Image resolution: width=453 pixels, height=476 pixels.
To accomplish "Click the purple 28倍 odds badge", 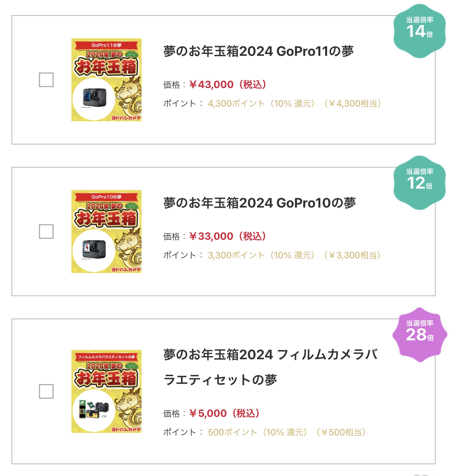I will pos(419,334).
